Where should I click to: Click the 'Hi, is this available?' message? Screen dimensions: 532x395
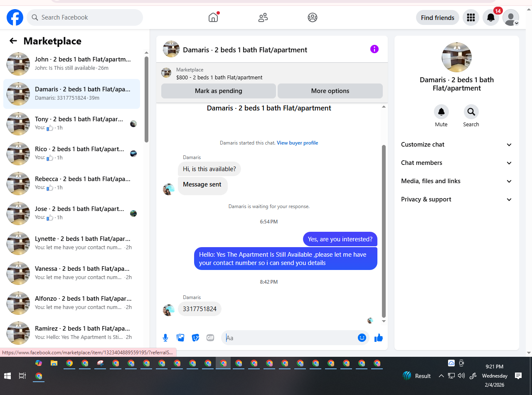[209, 169]
